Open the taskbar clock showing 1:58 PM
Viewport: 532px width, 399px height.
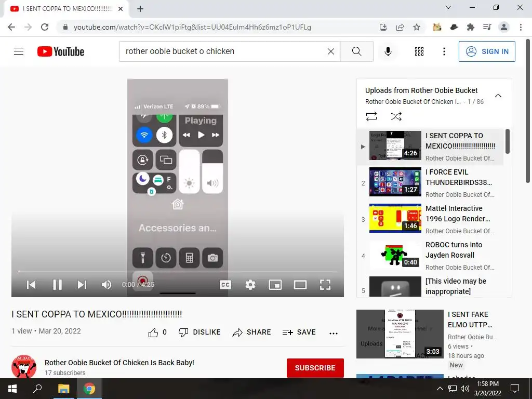(487, 389)
